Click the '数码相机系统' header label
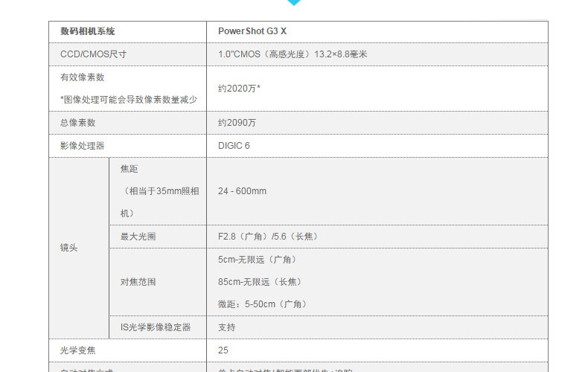 (87, 31)
